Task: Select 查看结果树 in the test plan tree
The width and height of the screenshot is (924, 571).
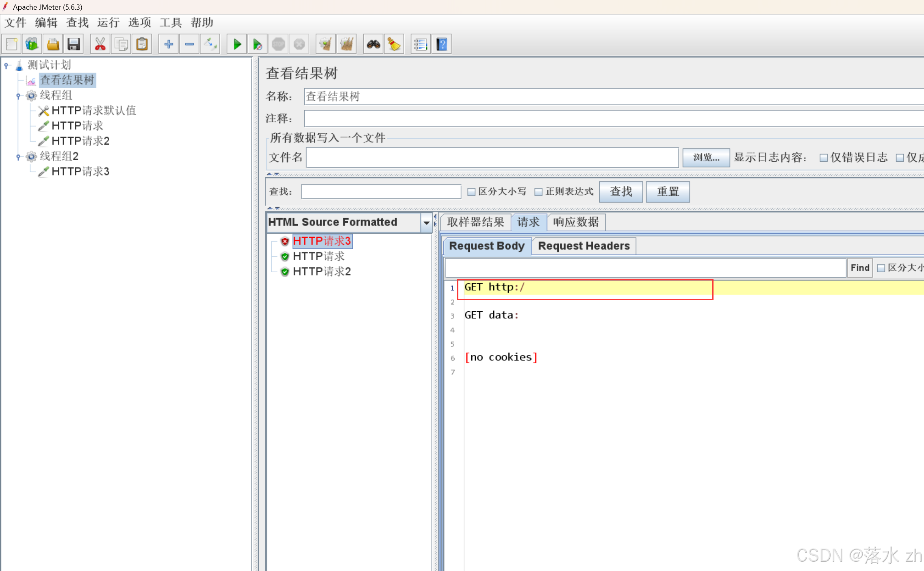Action: 67,80
